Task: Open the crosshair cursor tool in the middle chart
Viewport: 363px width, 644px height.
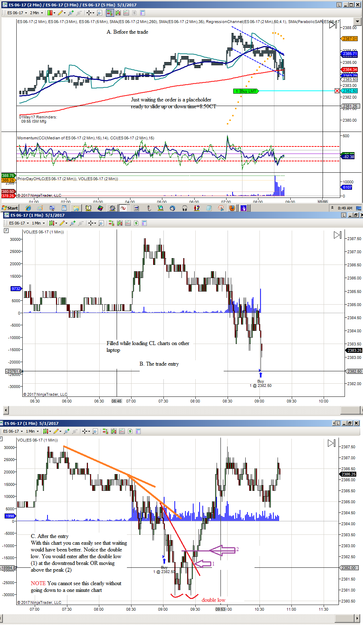Action: [x=92, y=223]
